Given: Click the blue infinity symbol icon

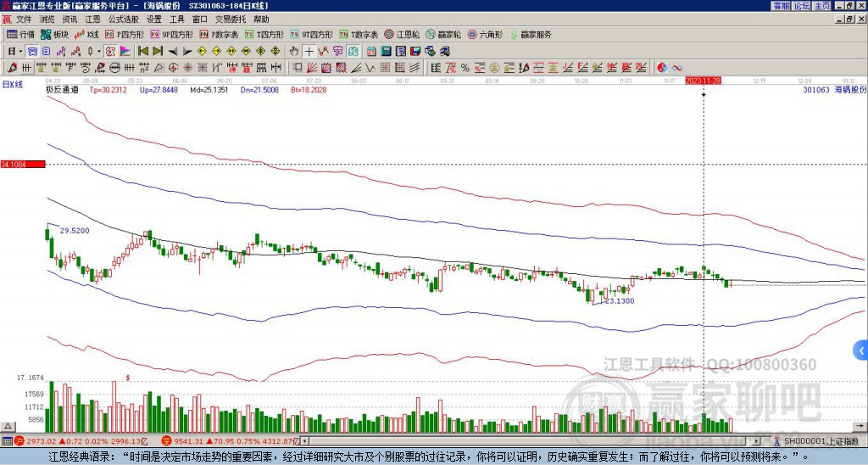Looking at the screenshot, I should pyautogui.click(x=677, y=68).
